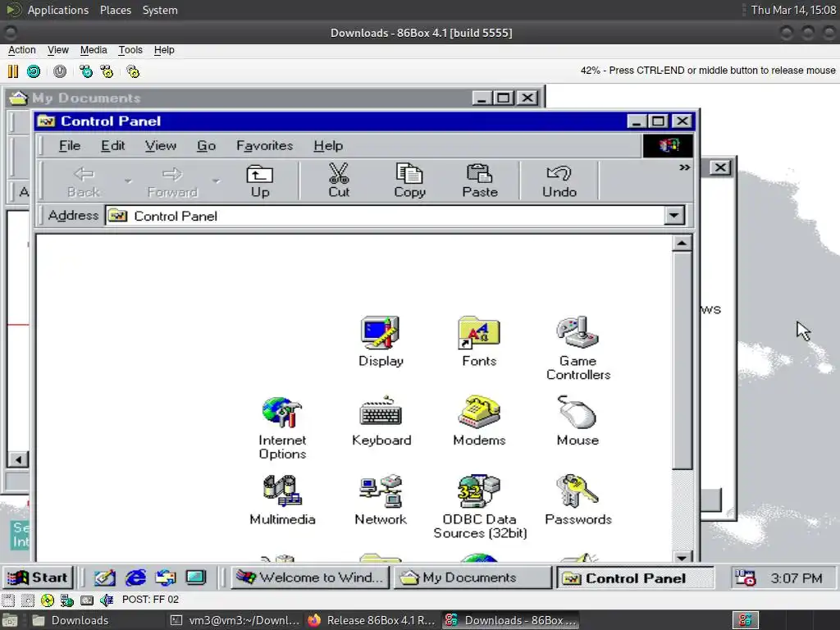840x630 pixels.
Task: Open the Back button history dropdown
Action: point(127,180)
